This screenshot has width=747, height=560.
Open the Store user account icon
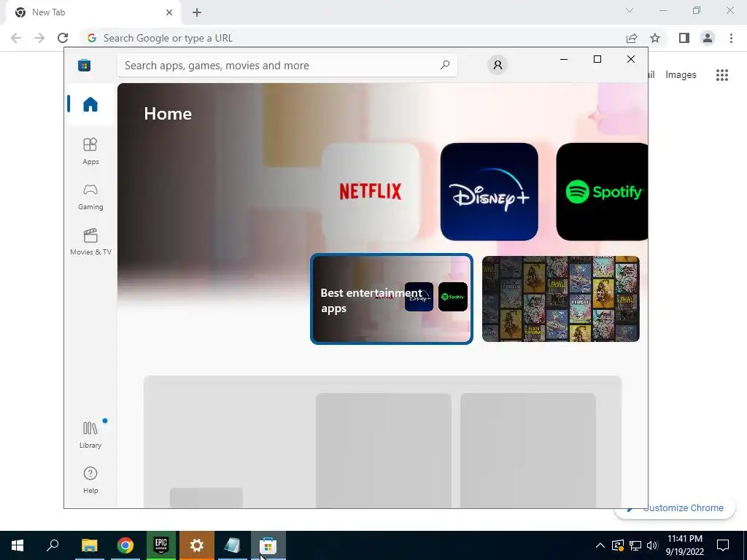coord(498,65)
